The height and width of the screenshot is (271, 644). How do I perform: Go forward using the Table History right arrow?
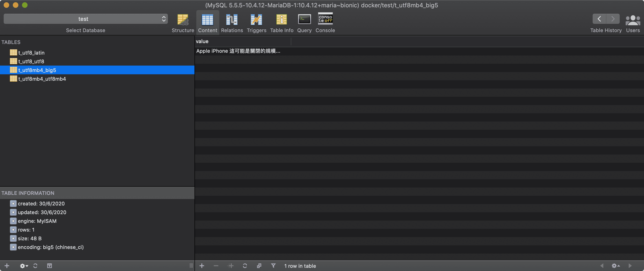(x=613, y=19)
